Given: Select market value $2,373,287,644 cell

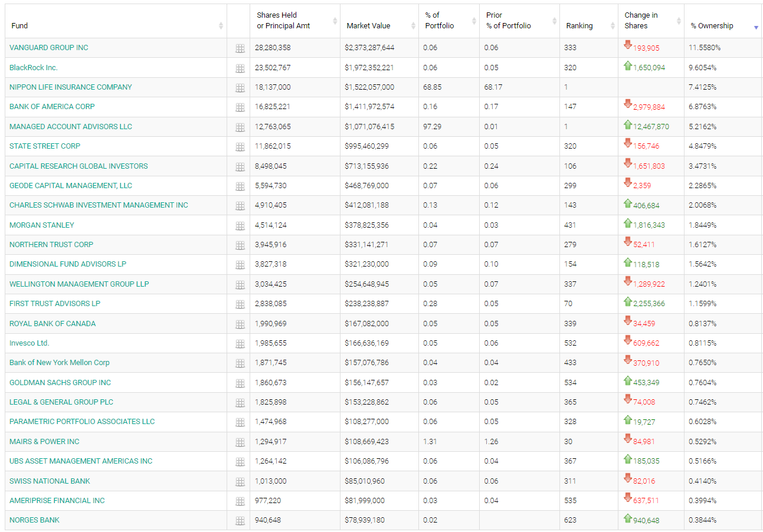Looking at the screenshot, I should point(379,48).
